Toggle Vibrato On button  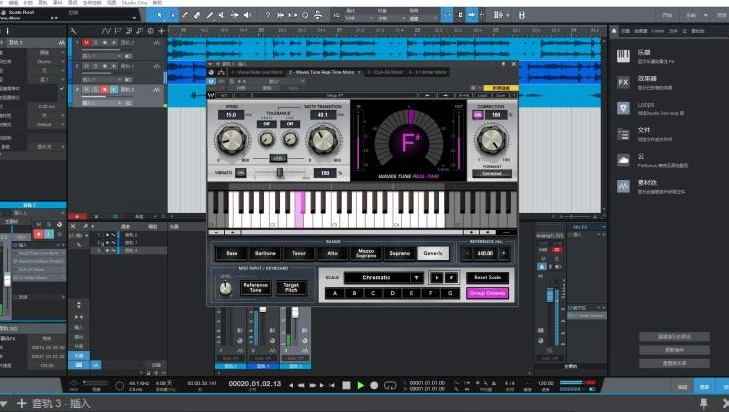click(x=240, y=173)
